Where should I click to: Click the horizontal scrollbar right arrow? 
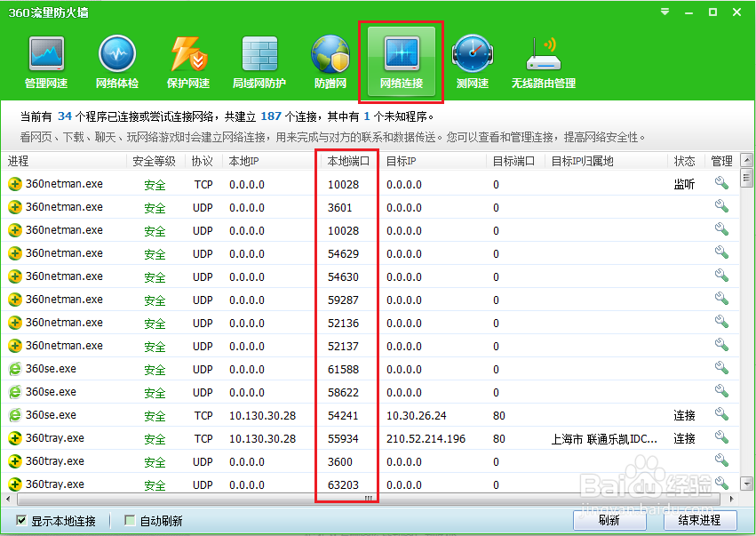click(x=732, y=499)
